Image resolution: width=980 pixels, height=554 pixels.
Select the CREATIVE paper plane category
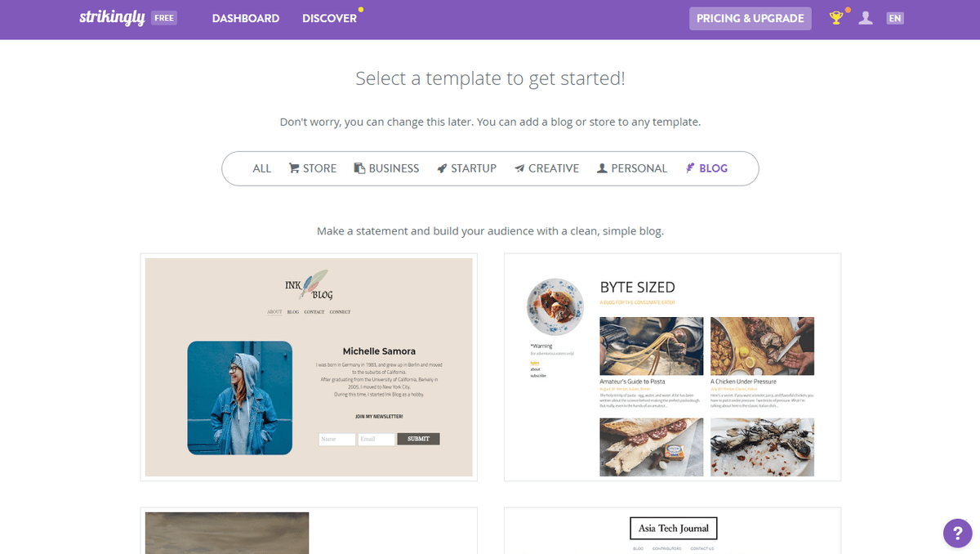pos(546,168)
